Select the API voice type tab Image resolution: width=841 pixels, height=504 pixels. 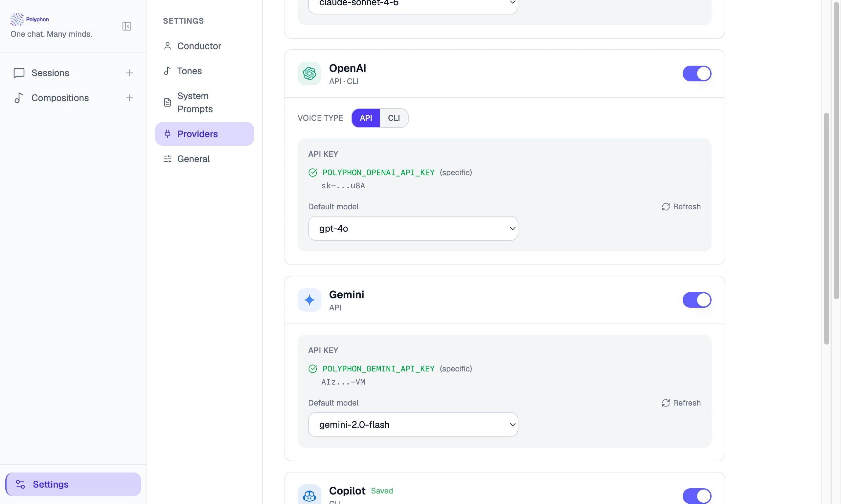(x=365, y=118)
